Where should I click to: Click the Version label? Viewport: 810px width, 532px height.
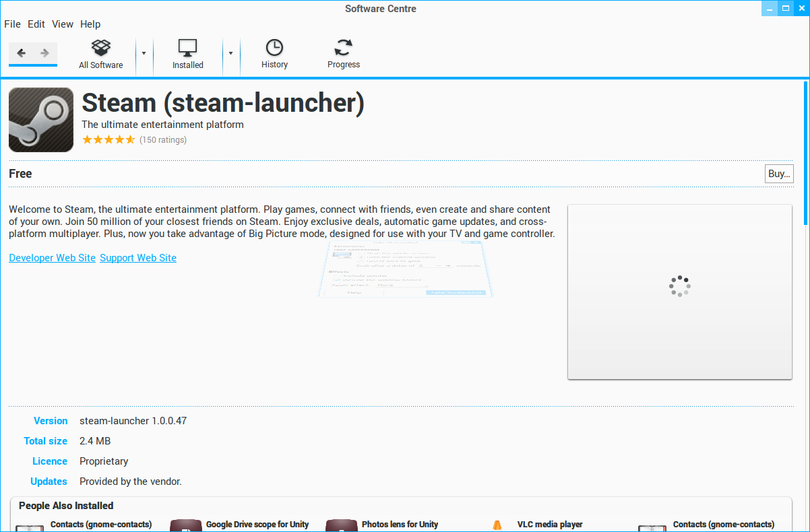[x=51, y=421]
